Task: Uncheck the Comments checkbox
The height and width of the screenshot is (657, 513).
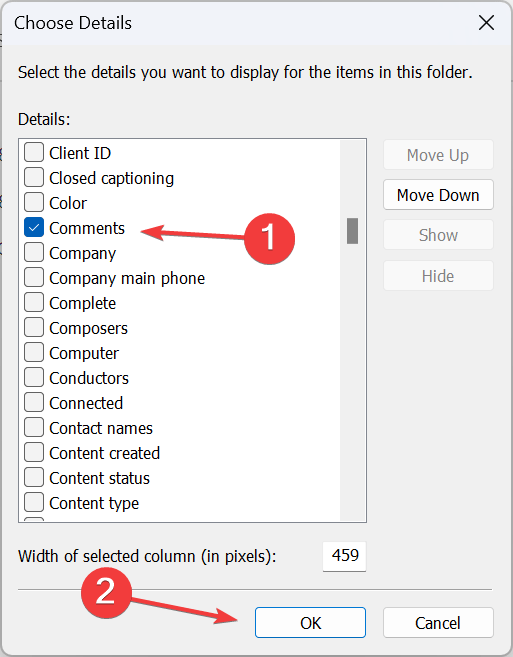Action: point(34,228)
